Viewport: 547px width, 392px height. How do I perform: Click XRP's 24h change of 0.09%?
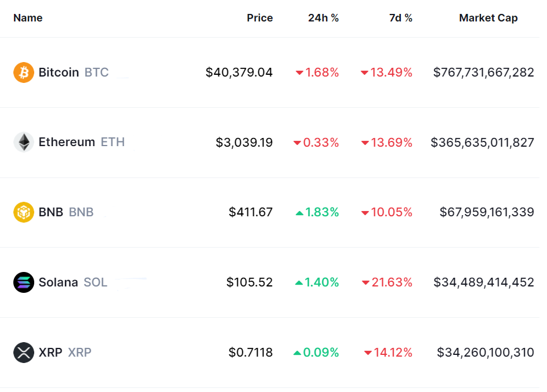pos(321,352)
